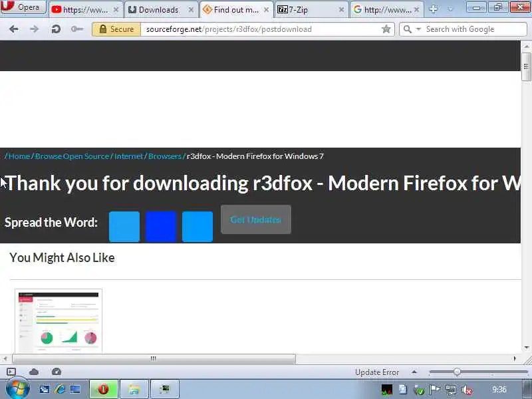Open the Home breadcrumb link

point(19,156)
